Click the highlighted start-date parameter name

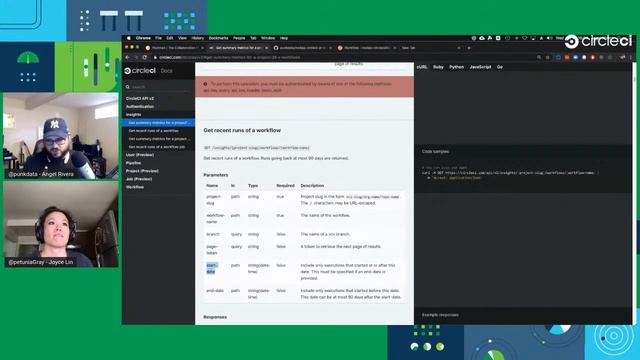212,268
